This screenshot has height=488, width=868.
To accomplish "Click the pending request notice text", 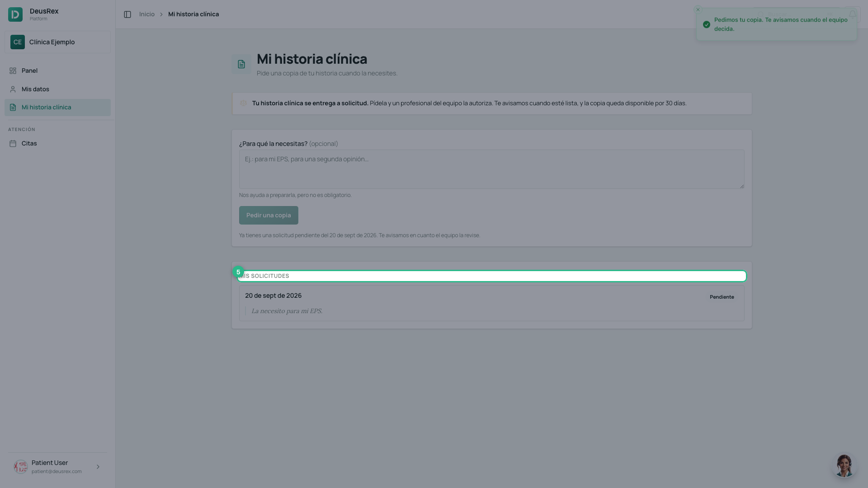I will point(359,235).
